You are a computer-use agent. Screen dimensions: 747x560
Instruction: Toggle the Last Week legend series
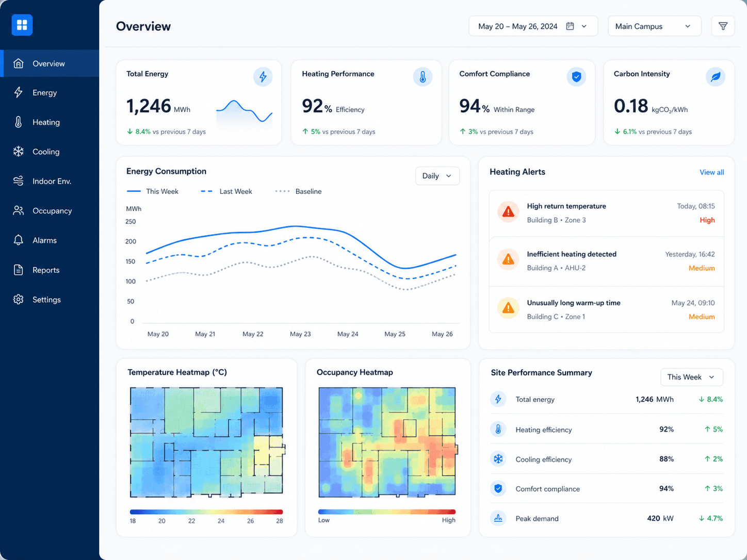[x=226, y=191]
